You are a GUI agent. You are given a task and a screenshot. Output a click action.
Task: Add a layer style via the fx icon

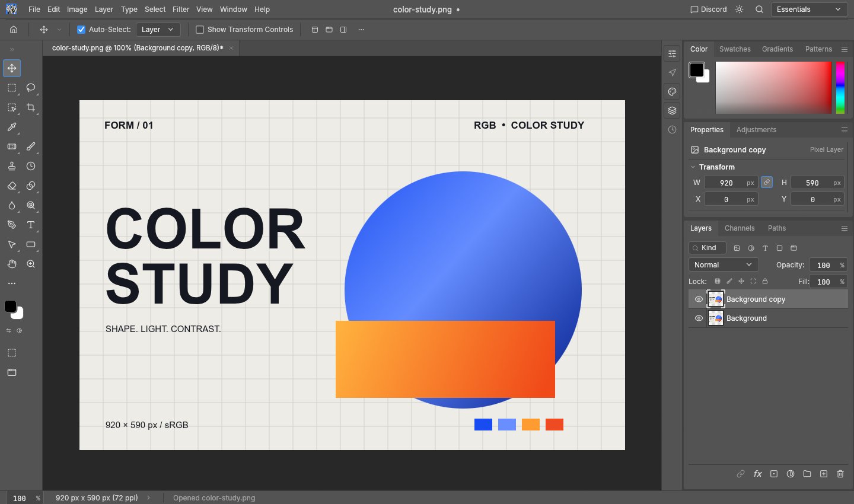pyautogui.click(x=757, y=474)
